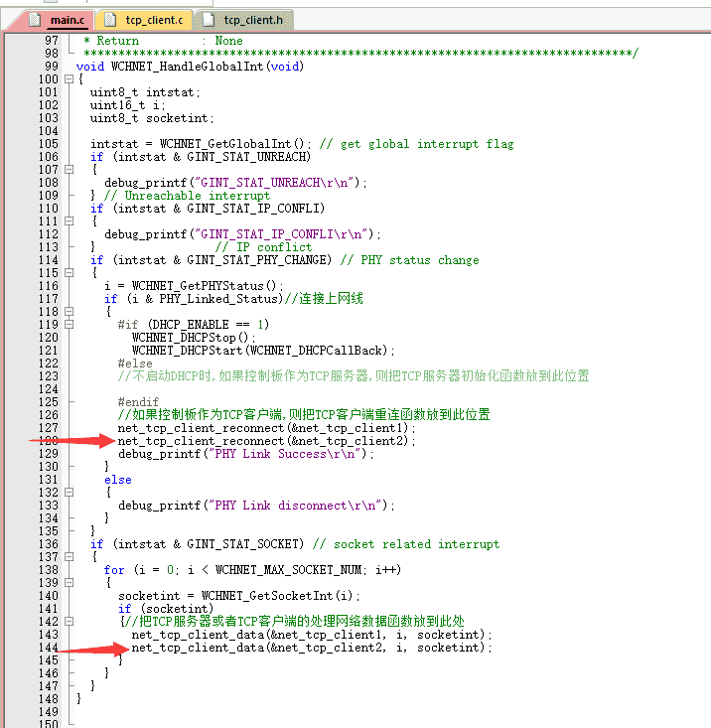Image resolution: width=711 pixels, height=728 pixels.
Task: Collapse the GINT_STAT_UNREACH block at line 107
Action: point(69,170)
